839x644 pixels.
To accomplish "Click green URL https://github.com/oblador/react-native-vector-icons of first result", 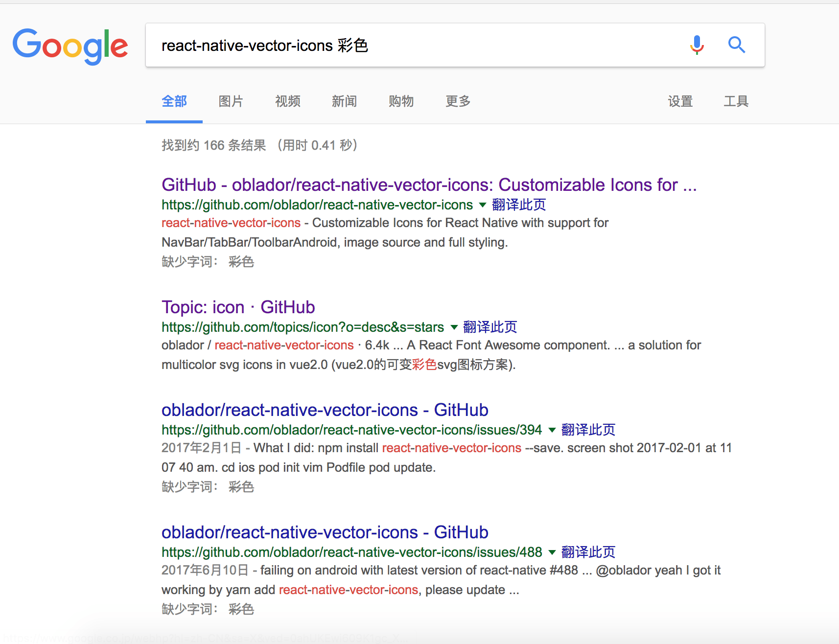I will (x=317, y=205).
